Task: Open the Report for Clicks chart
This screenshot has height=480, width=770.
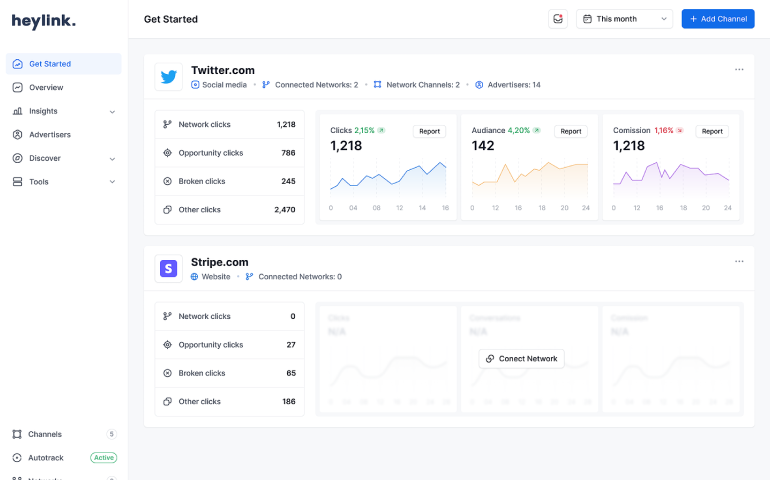Action: [x=430, y=131]
